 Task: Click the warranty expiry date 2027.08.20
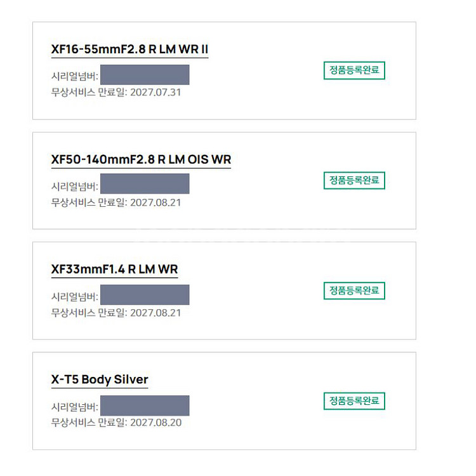[157, 423]
